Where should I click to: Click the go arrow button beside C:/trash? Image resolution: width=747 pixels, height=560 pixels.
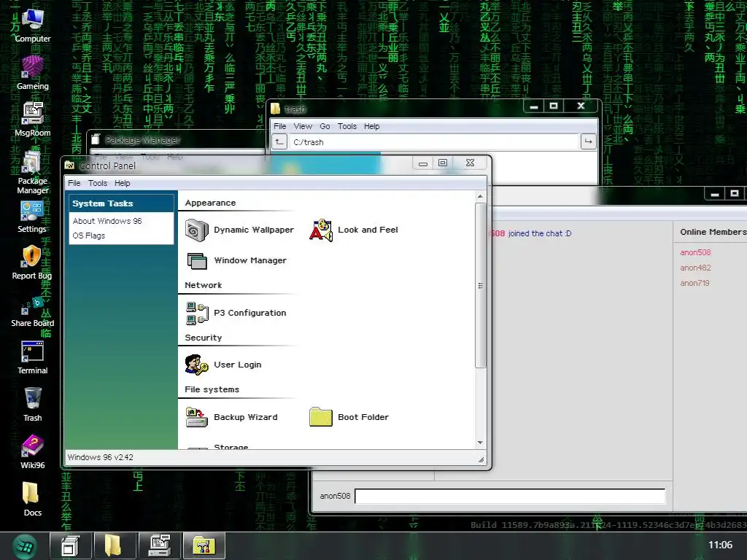(589, 142)
